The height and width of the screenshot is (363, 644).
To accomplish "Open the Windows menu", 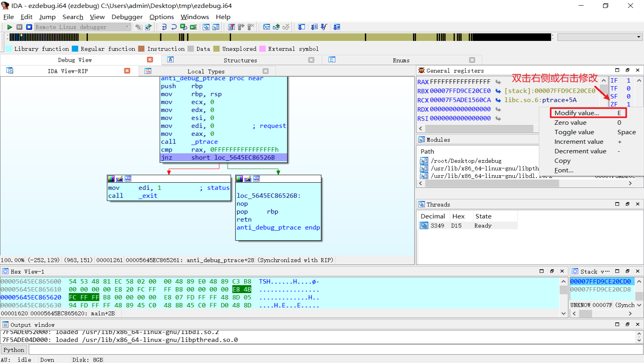I will click(195, 17).
